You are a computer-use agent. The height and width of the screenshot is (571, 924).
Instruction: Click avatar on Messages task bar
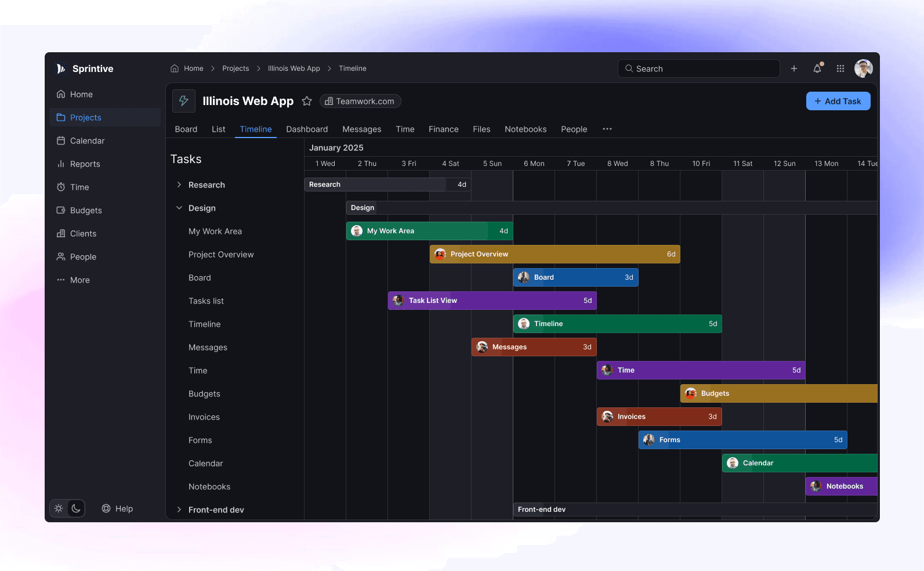pos(482,347)
